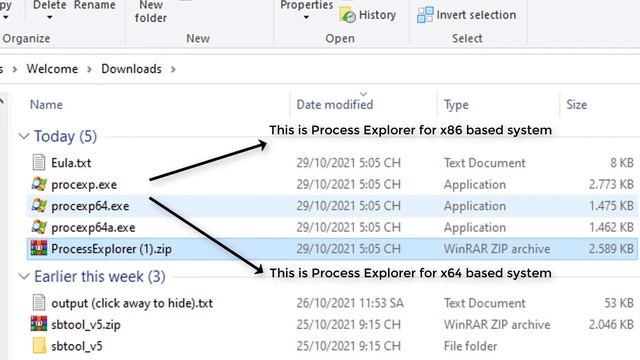Click the 2.589 KB size of ProcessExplorer zip

tap(611, 249)
